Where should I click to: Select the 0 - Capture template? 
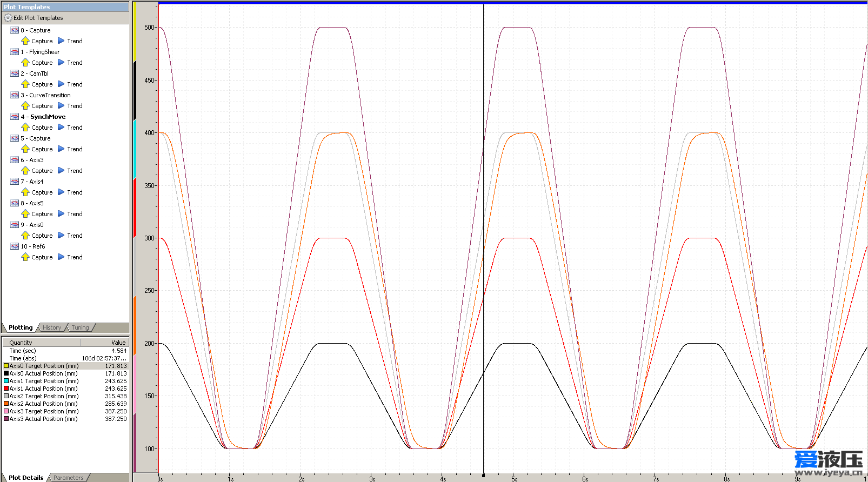pos(36,30)
